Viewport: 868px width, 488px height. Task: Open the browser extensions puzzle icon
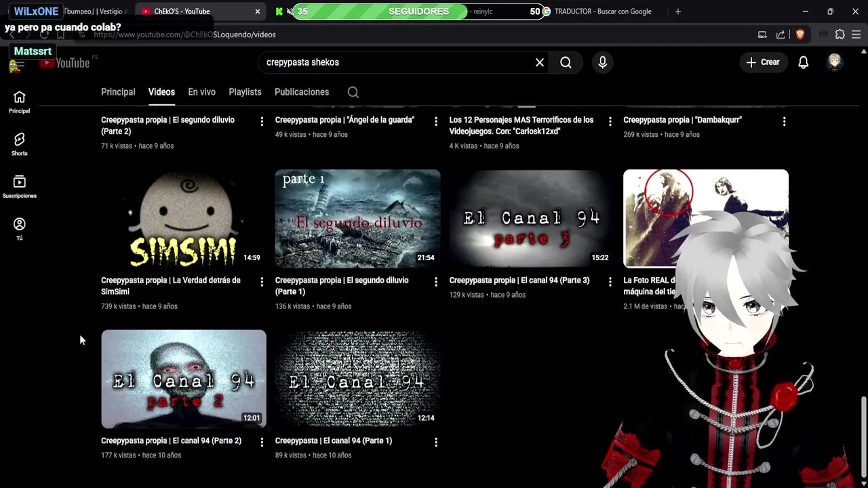(x=840, y=35)
